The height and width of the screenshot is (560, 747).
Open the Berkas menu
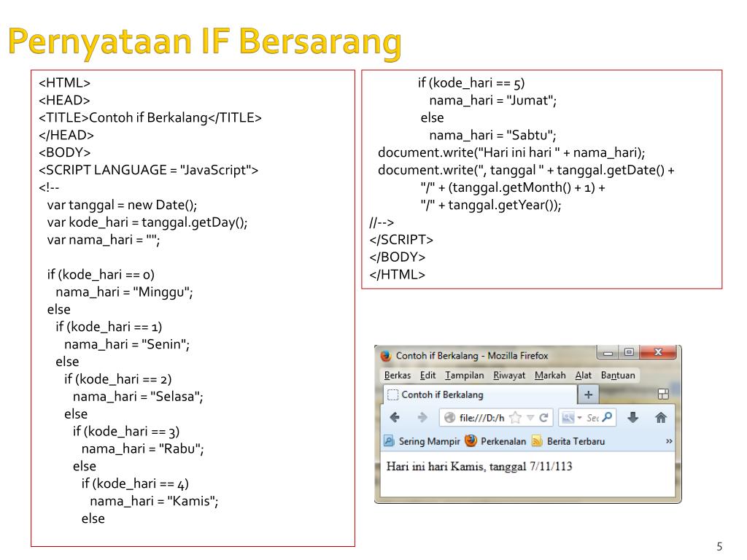point(398,376)
